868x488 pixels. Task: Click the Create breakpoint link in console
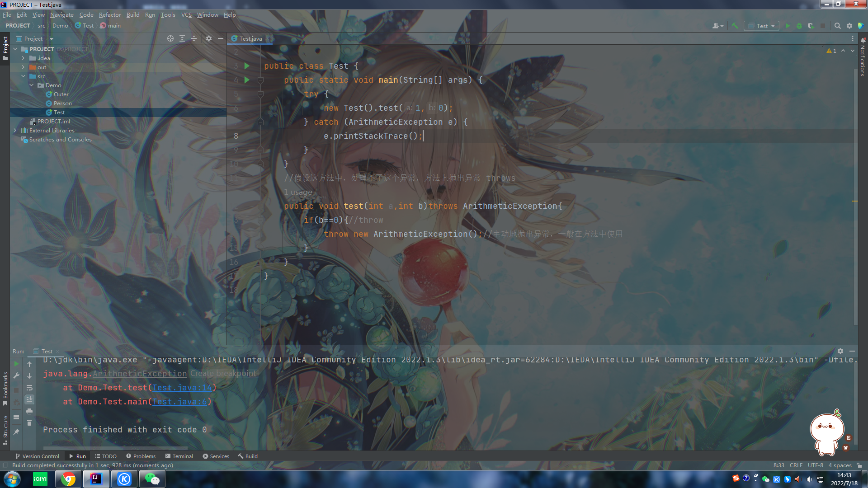[223, 374]
